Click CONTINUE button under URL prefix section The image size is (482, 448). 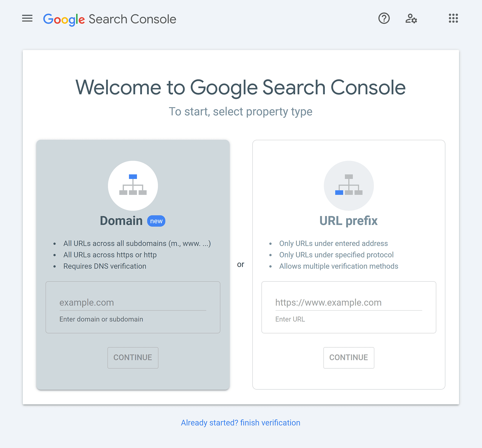pos(349,357)
